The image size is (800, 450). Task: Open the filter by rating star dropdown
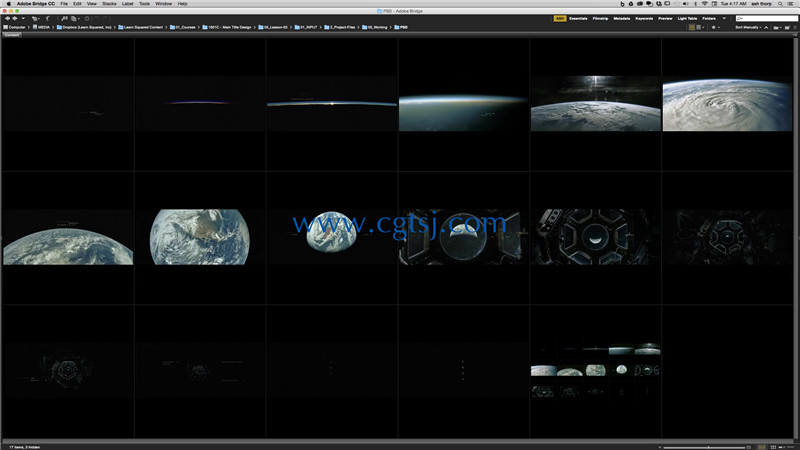[715, 28]
